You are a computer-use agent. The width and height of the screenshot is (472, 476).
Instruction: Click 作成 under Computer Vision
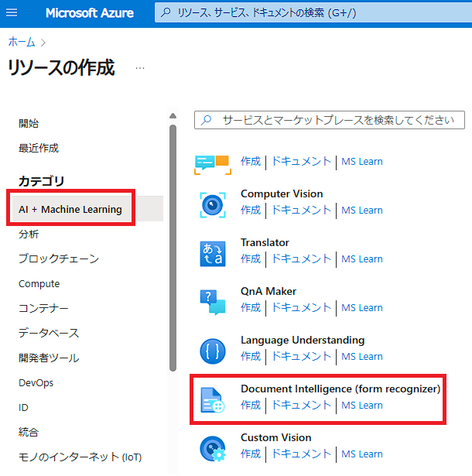tap(251, 210)
